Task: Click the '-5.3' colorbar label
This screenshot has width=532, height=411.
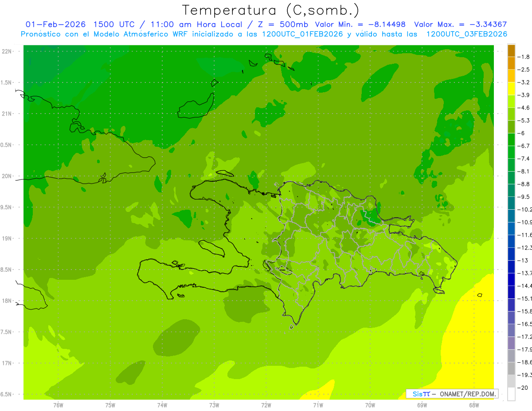Action: point(524,121)
